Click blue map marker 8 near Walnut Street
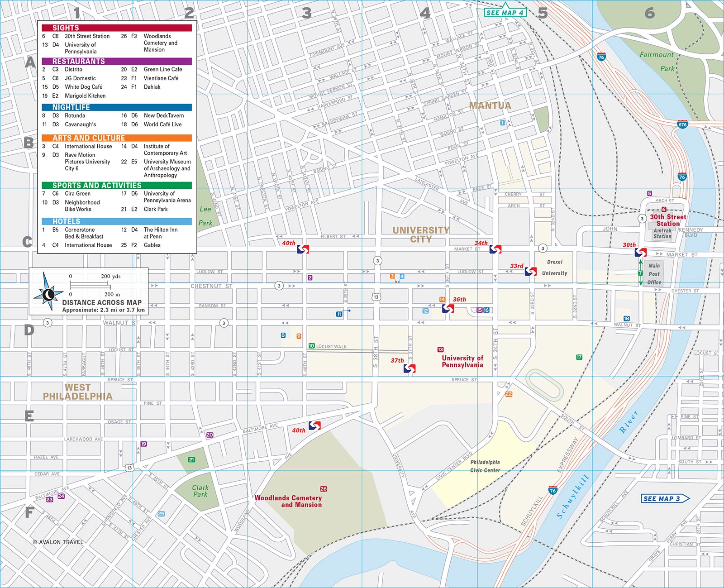This screenshot has height=588, width=724. [x=283, y=335]
